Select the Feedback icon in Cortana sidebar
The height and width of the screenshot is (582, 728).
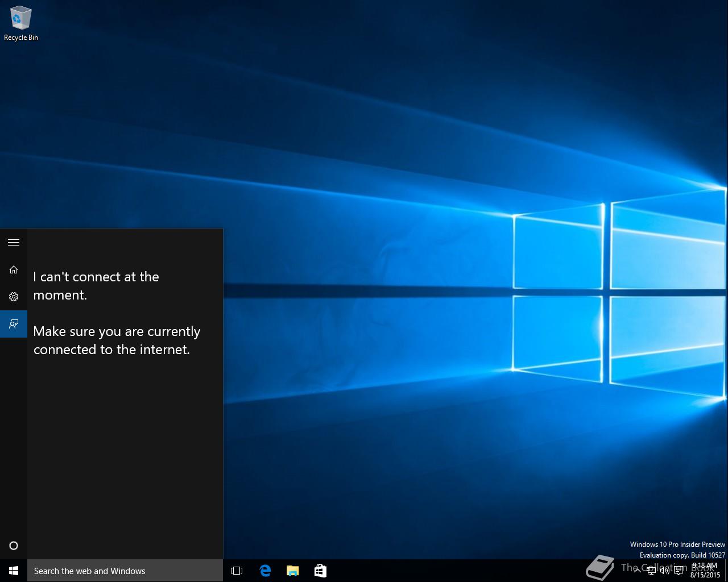[14, 324]
